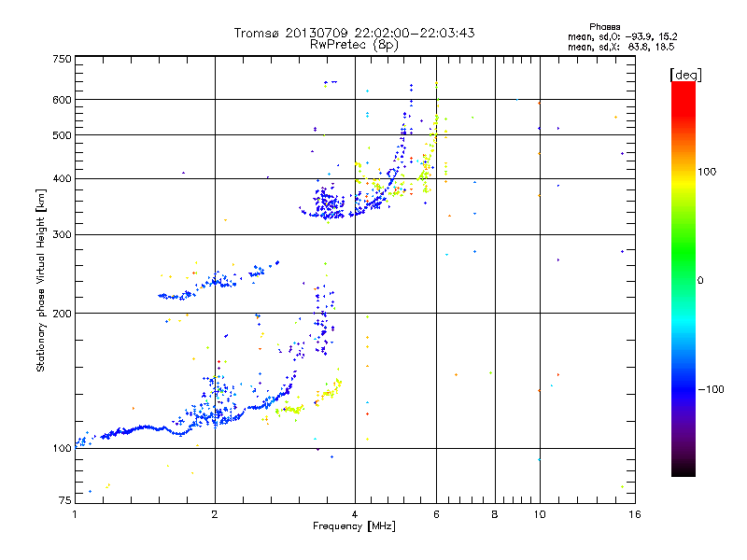Click the colorbar tick label '-100'

(x=712, y=389)
